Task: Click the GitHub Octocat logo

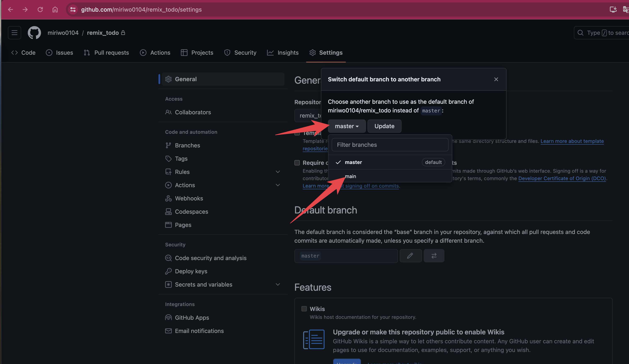Action: (34, 33)
